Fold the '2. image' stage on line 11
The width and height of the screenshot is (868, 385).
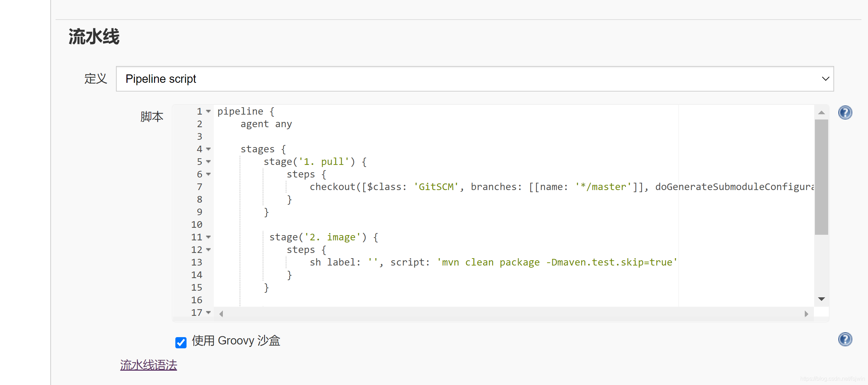coord(209,237)
